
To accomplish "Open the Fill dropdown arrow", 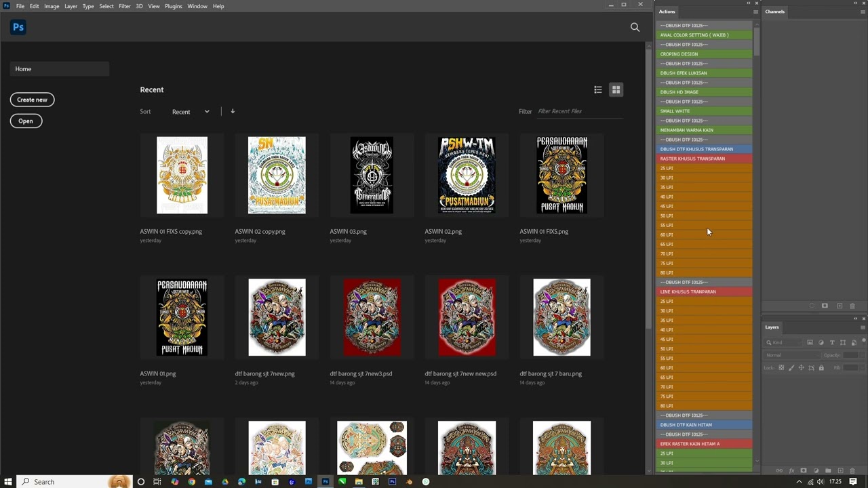I will 862,367.
